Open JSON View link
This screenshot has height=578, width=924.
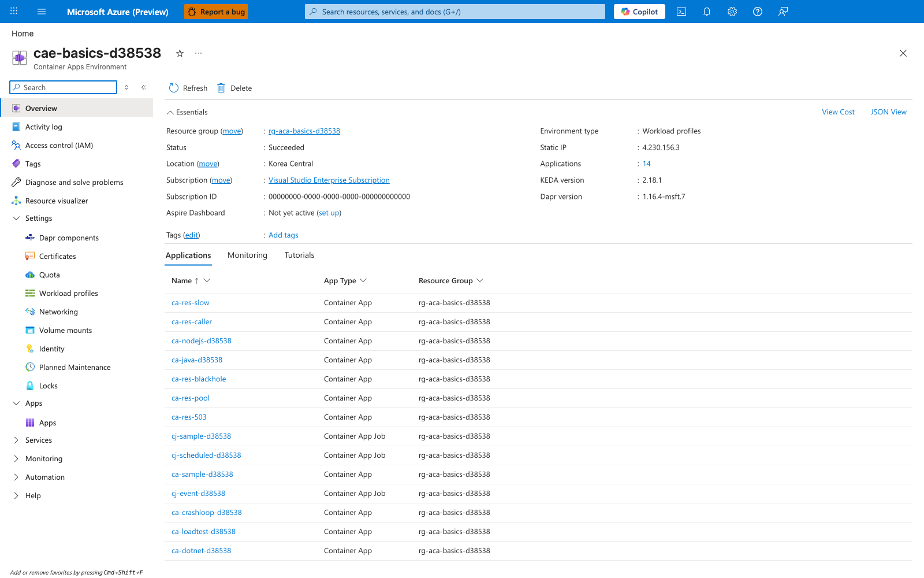(x=888, y=112)
